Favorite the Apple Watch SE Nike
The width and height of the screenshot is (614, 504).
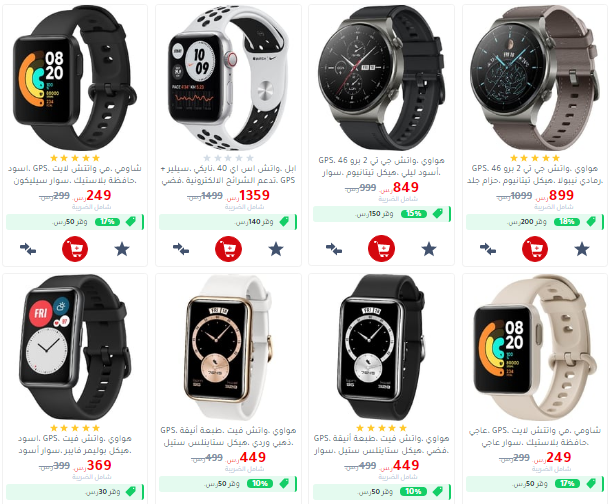(276, 249)
